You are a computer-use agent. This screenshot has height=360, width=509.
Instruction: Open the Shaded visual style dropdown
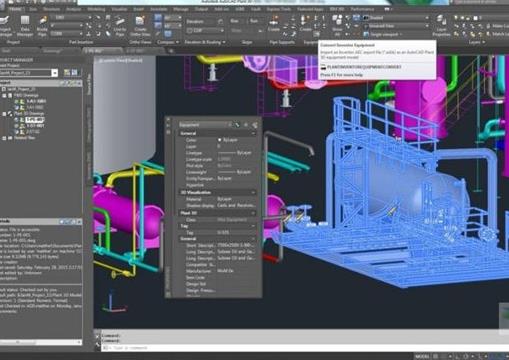tap(396, 18)
